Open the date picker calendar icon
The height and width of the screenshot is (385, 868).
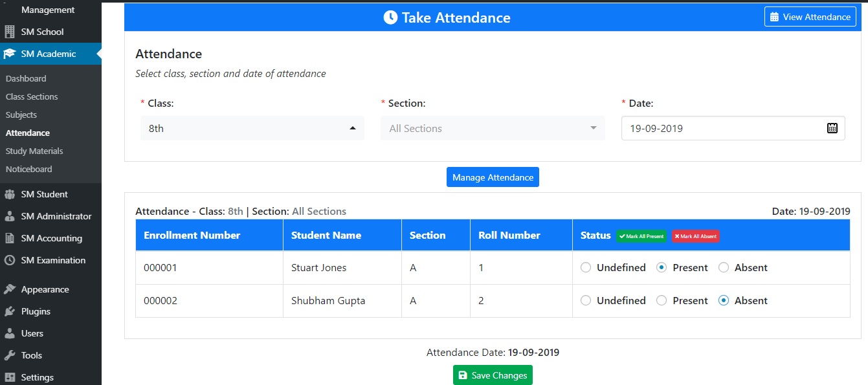click(832, 128)
